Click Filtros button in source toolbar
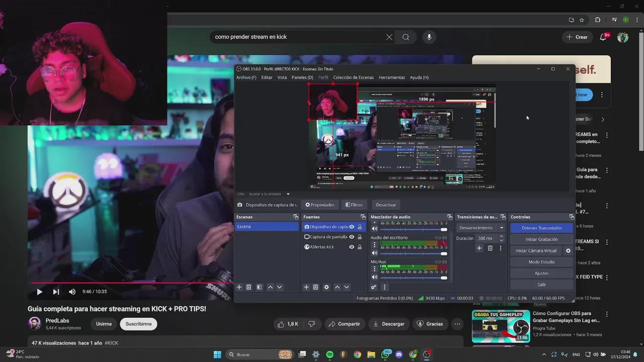644x362 pixels. (354, 205)
